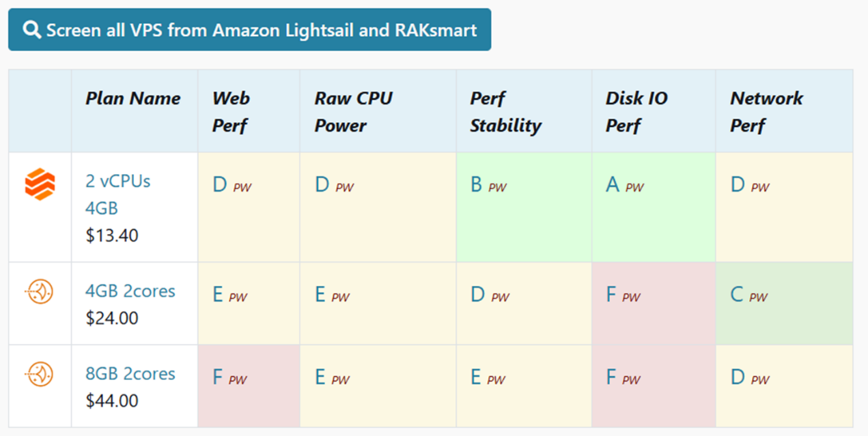The width and height of the screenshot is (868, 436).
Task: Click Raw CPU grade E for 8GB 2cores
Action: coord(320,377)
